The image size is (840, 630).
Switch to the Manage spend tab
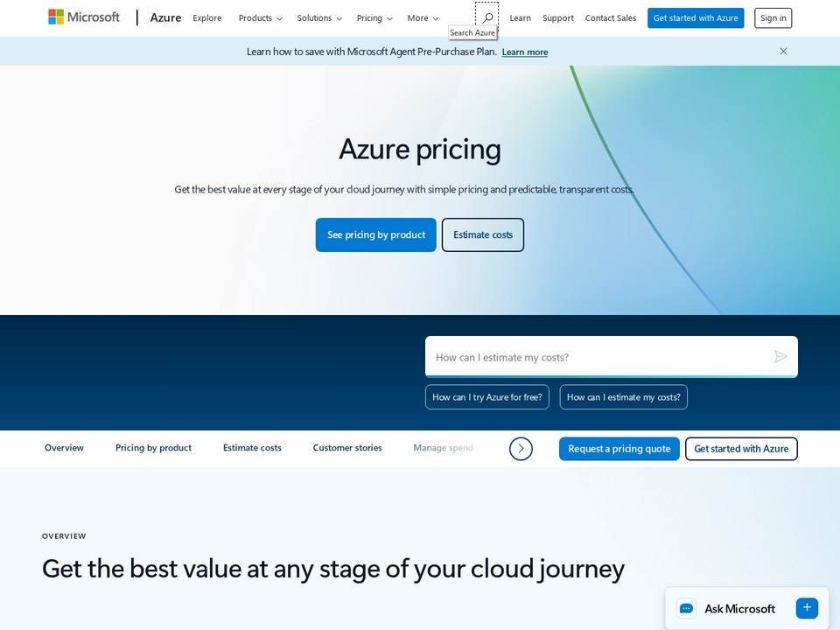pyautogui.click(x=443, y=448)
